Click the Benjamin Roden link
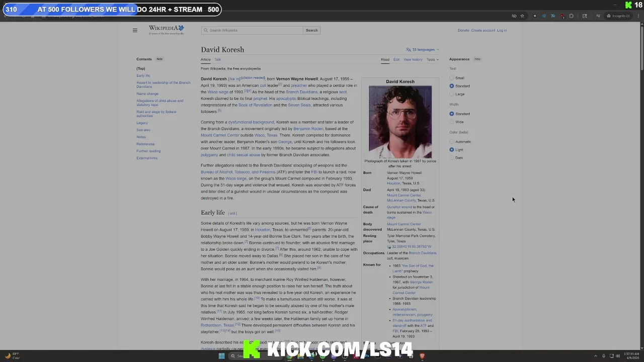This screenshot has height=362, width=644. tap(309, 129)
